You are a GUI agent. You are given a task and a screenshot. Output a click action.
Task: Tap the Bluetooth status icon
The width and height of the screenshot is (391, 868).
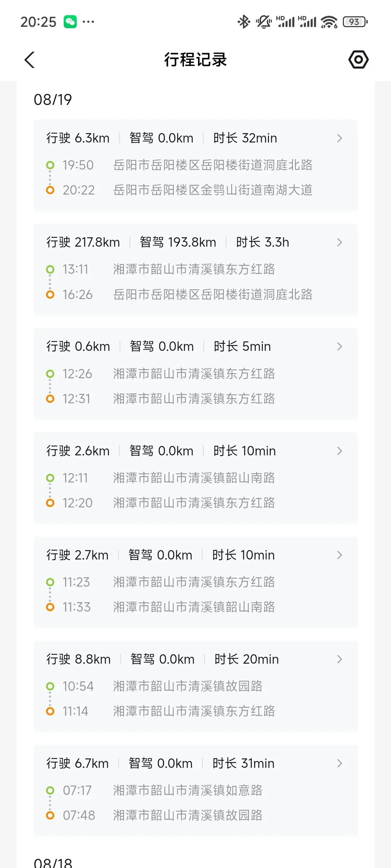click(244, 22)
